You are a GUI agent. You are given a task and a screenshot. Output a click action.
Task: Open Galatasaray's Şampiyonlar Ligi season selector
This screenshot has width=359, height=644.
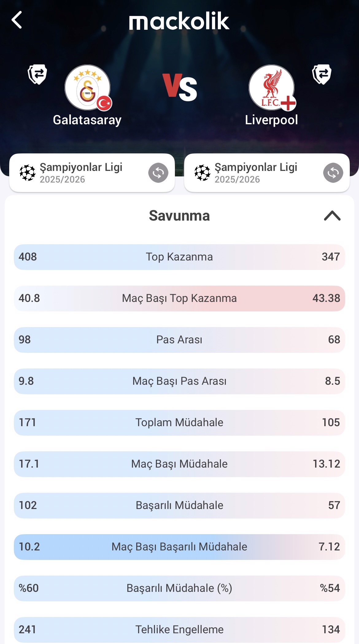[x=158, y=173]
